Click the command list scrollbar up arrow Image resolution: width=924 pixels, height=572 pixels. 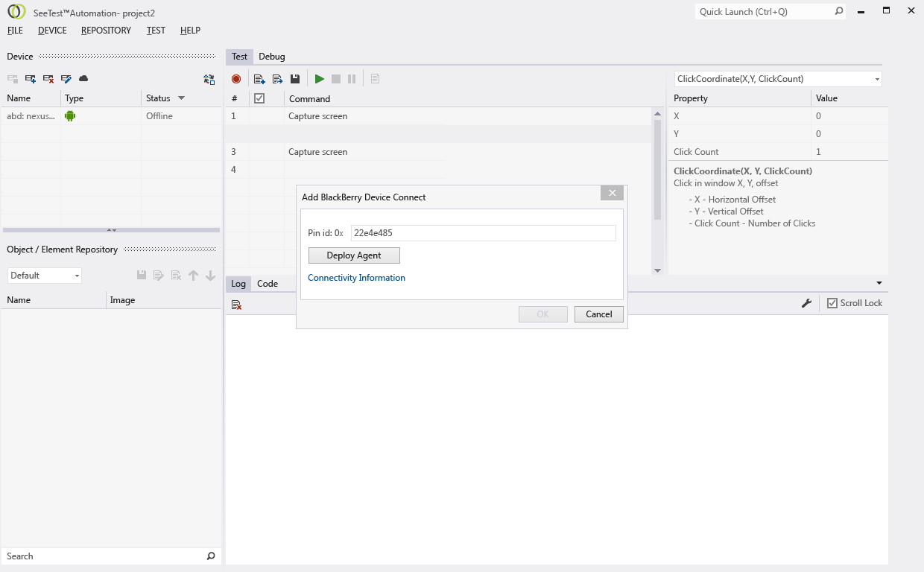click(x=657, y=113)
